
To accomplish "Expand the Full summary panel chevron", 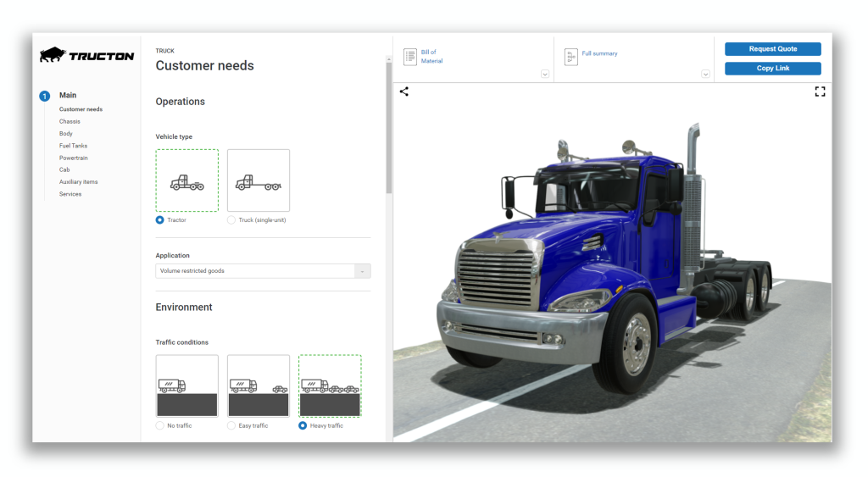I will click(x=705, y=75).
